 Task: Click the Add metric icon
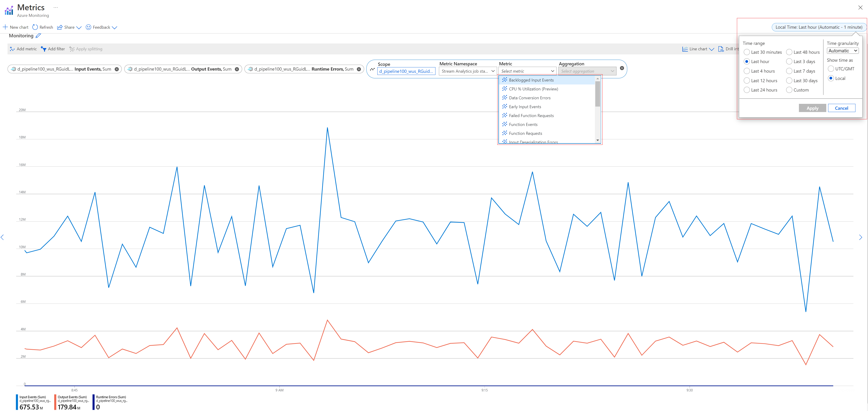coord(12,49)
